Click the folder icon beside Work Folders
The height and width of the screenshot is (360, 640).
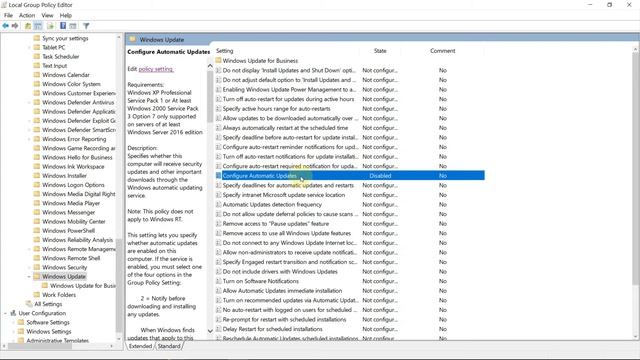pos(37,295)
